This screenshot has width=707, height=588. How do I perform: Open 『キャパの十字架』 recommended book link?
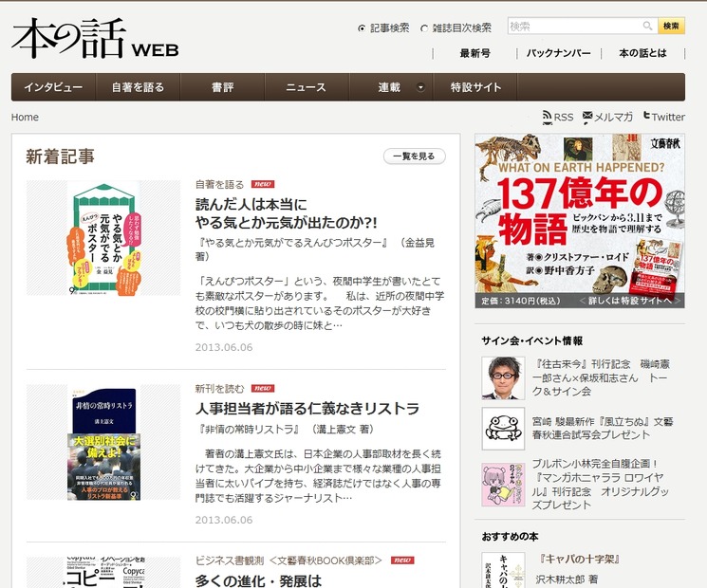579,560
